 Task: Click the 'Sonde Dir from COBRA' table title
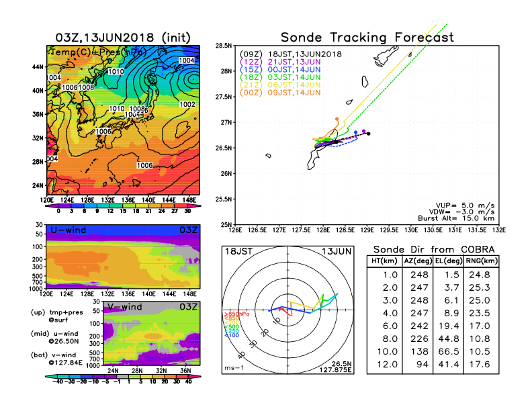tap(434, 250)
